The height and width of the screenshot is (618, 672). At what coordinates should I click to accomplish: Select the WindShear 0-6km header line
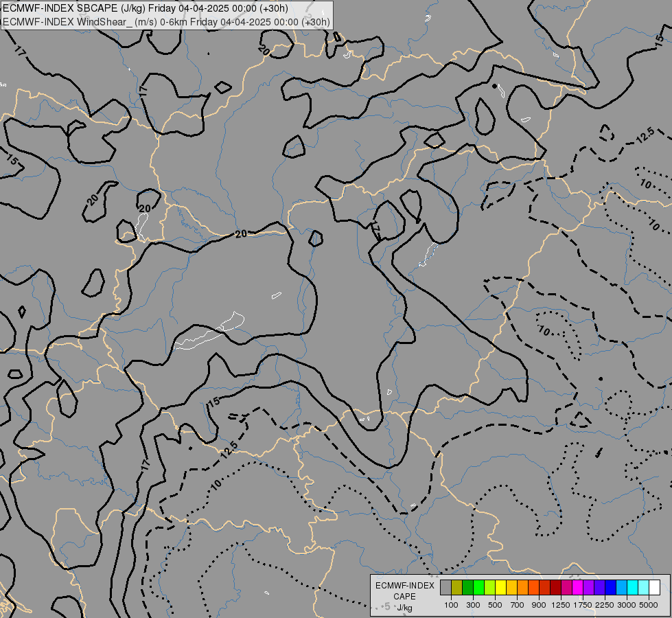coord(166,22)
